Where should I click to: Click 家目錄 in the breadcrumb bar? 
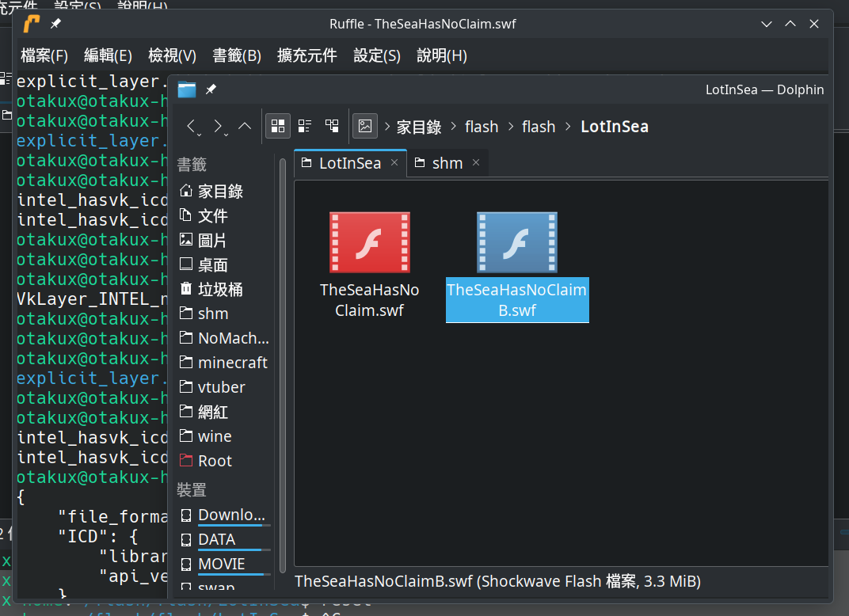point(418,126)
